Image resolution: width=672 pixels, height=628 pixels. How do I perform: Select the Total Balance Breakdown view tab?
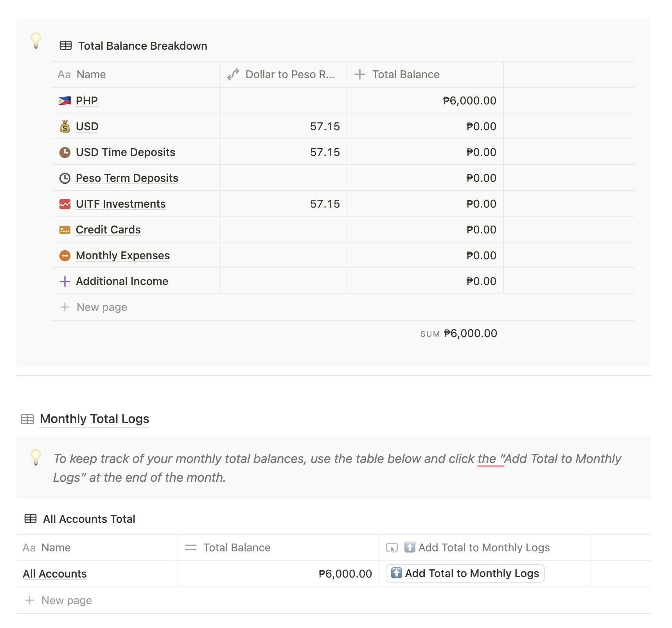coord(133,46)
